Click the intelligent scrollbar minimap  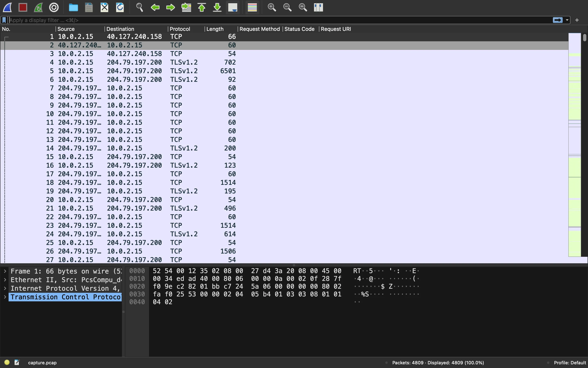[x=575, y=145]
